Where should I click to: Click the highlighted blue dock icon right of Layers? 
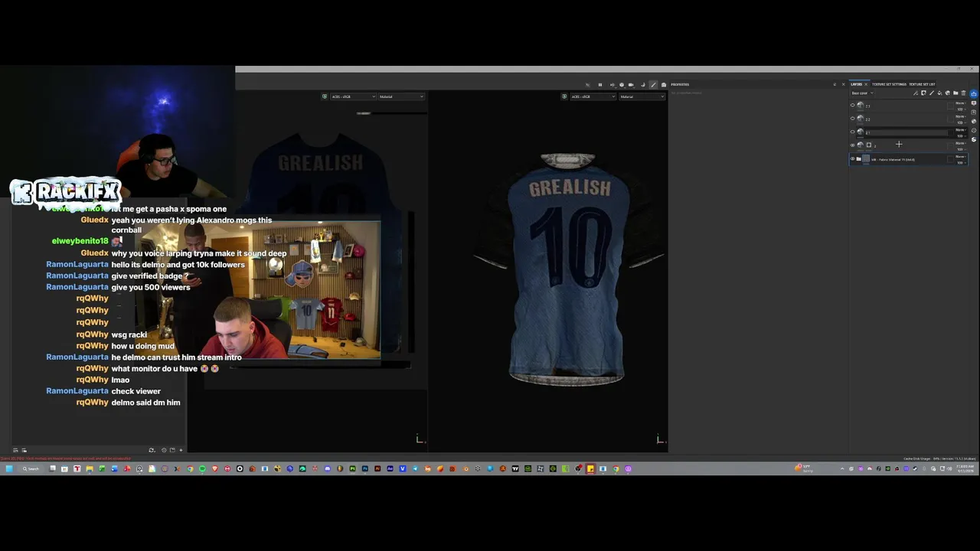pos(974,93)
